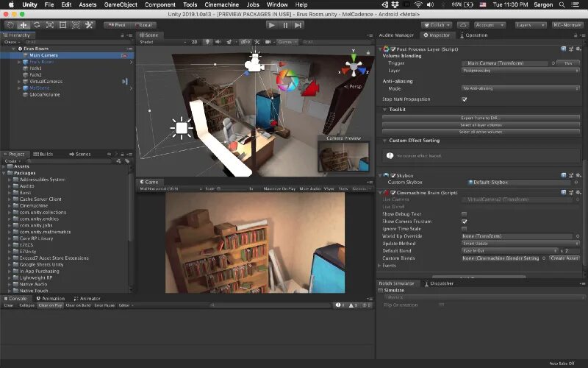Image resolution: width=588 pixels, height=368 pixels.
Task: Click Select all active volumes button
Action: tap(481, 132)
